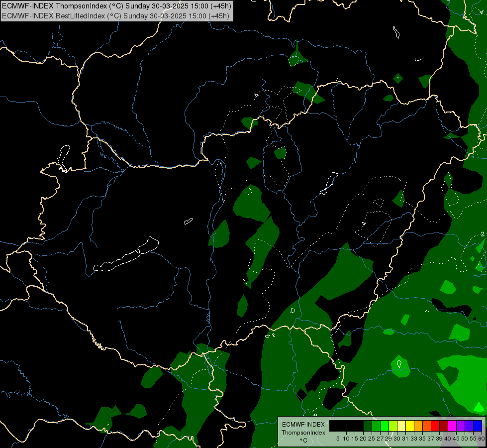
Task: Click the indigo 50–55 legend swatch
Action: [x=470, y=426]
